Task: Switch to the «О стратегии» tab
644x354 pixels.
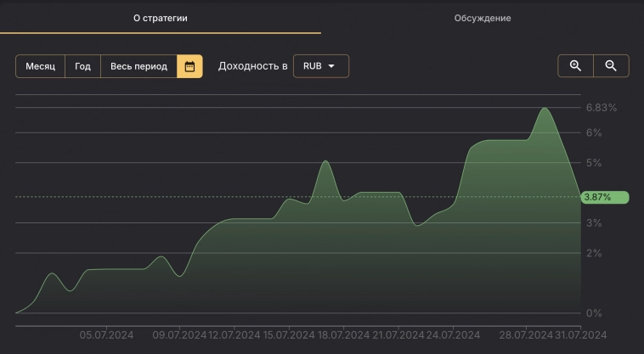Action: pyautogui.click(x=161, y=18)
